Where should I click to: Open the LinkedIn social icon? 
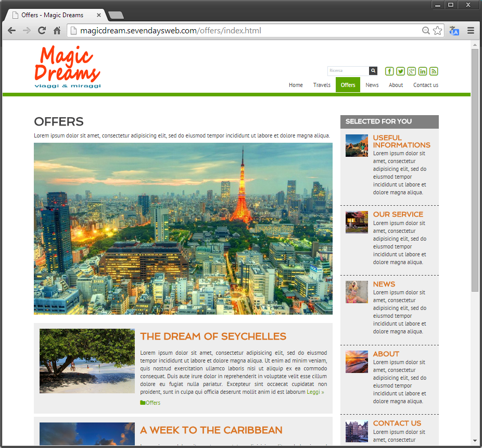click(423, 71)
